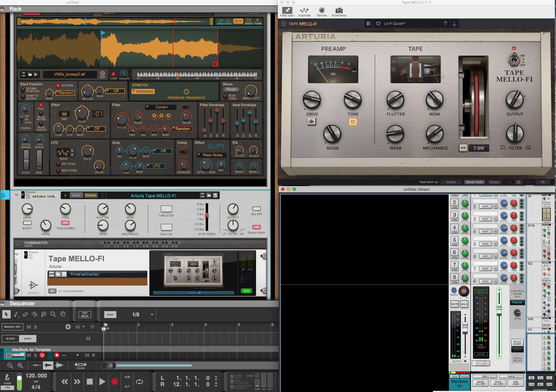Zoom in horizontally in the Sequencer
Image resolution: width=556 pixels, height=392 pixels.
20,365
